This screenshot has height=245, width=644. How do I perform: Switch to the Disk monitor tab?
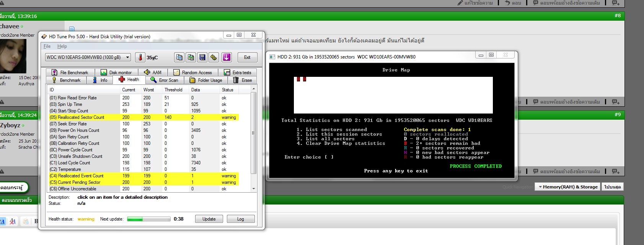(x=116, y=72)
